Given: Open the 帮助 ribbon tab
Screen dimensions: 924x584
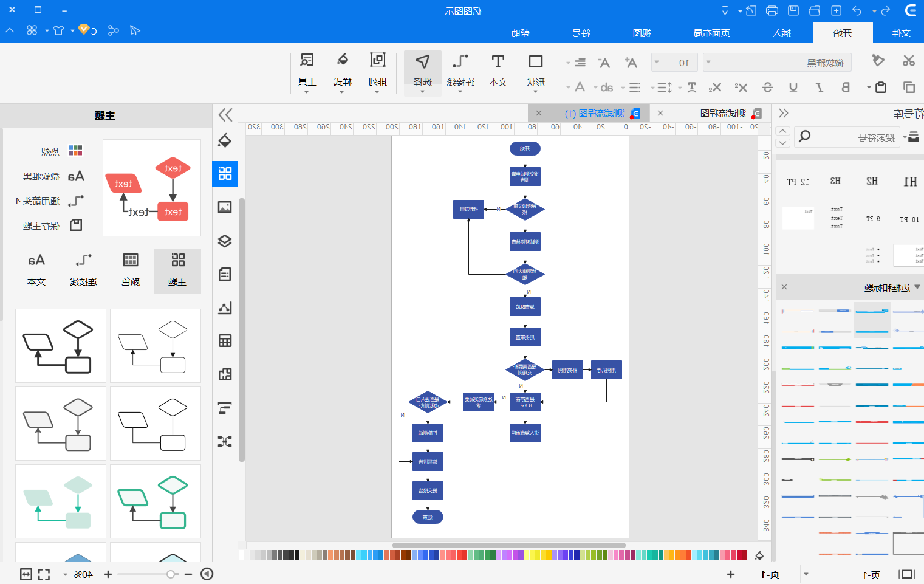Looking at the screenshot, I should (x=520, y=33).
